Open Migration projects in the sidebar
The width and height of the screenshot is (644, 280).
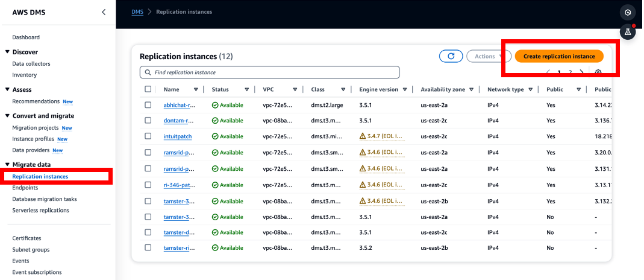click(x=36, y=128)
